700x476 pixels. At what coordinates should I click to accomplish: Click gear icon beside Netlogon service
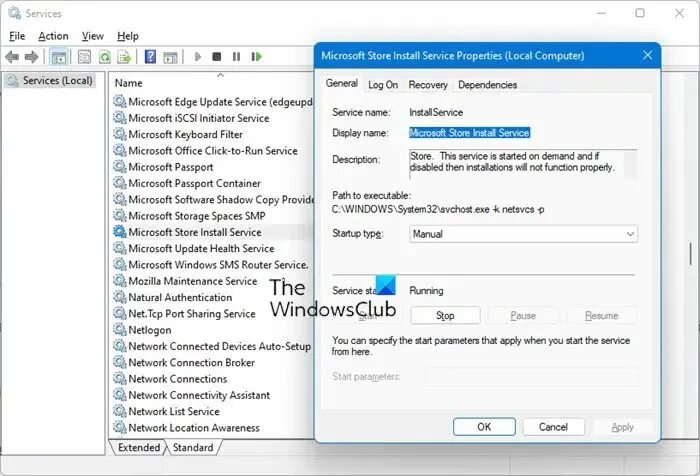click(120, 330)
